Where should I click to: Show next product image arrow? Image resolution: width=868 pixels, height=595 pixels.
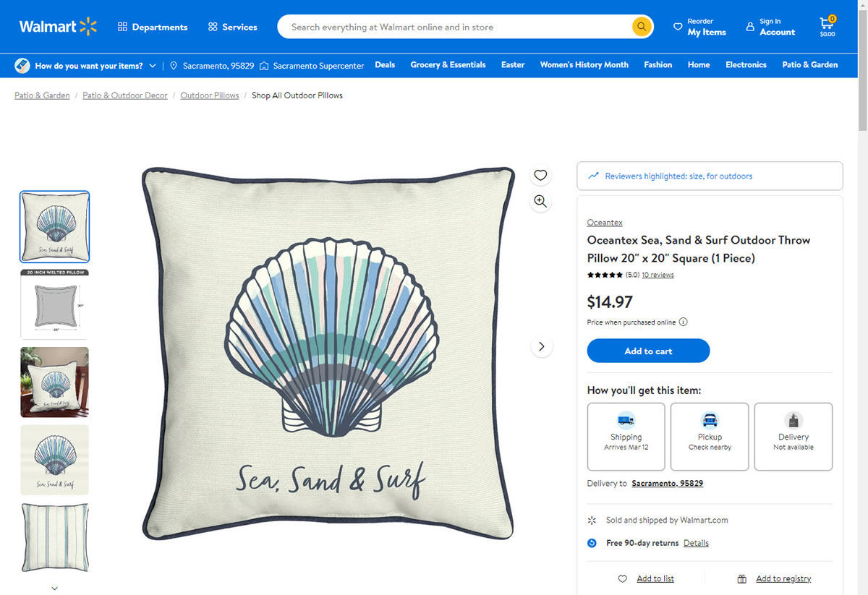point(542,346)
